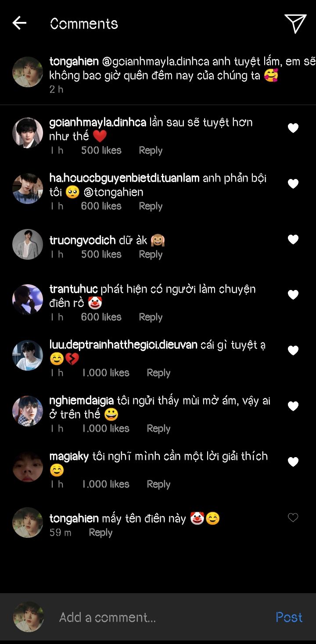Open trantuhuc's profile picture

(28, 300)
